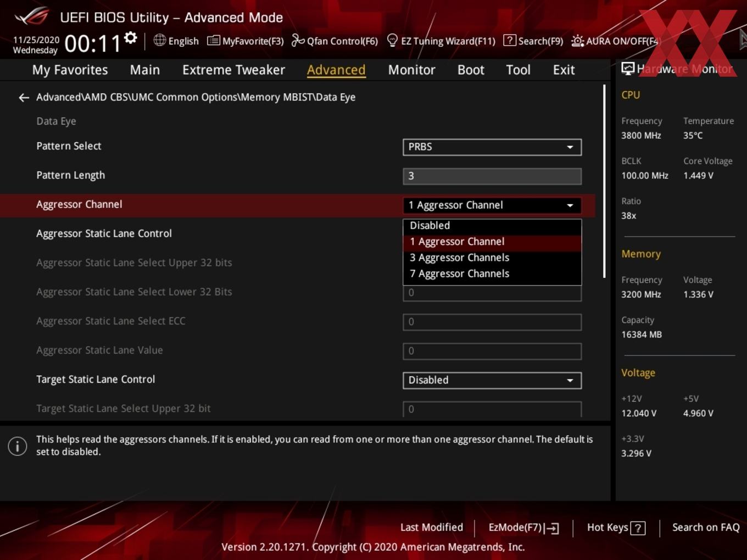Expand Pattern Select PRBS dropdown
This screenshot has width=747, height=560.
point(492,147)
